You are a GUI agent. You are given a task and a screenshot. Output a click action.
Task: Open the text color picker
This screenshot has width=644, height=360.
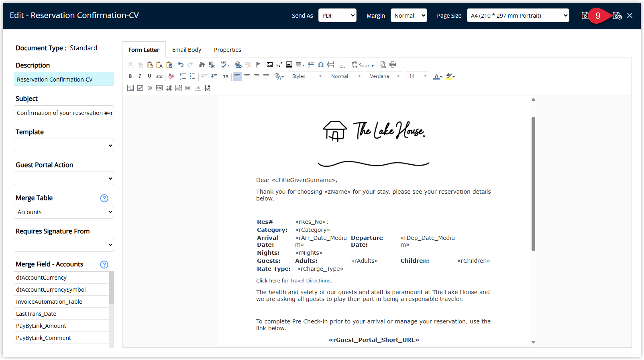coord(438,76)
